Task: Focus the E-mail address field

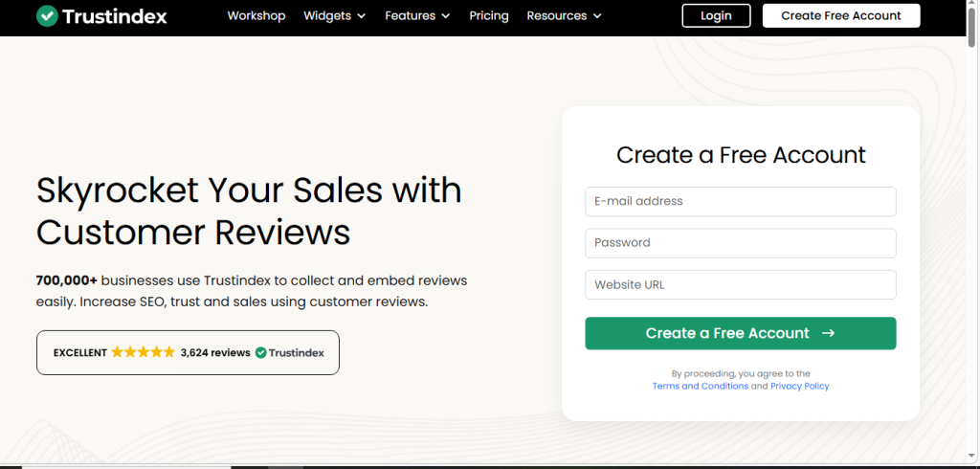Action: pyautogui.click(x=740, y=202)
